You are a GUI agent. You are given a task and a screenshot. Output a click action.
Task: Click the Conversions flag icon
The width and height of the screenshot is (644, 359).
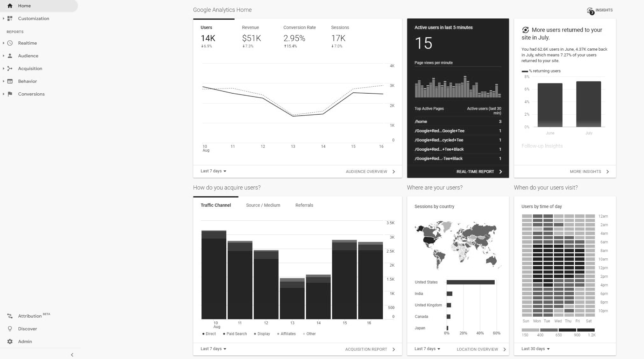click(x=10, y=94)
